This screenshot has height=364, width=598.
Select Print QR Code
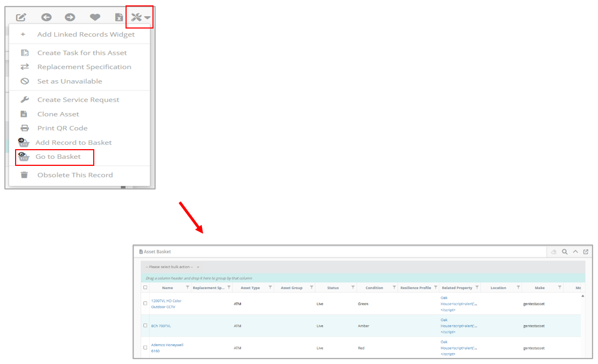pos(79,128)
